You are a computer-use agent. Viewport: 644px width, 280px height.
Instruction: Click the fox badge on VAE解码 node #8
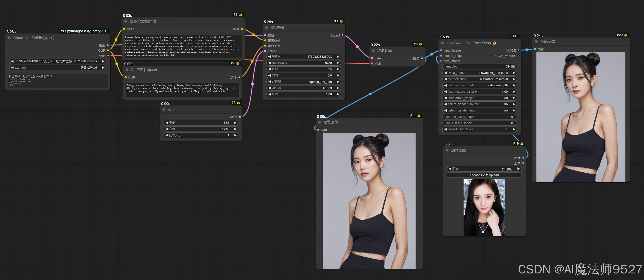pos(421,44)
